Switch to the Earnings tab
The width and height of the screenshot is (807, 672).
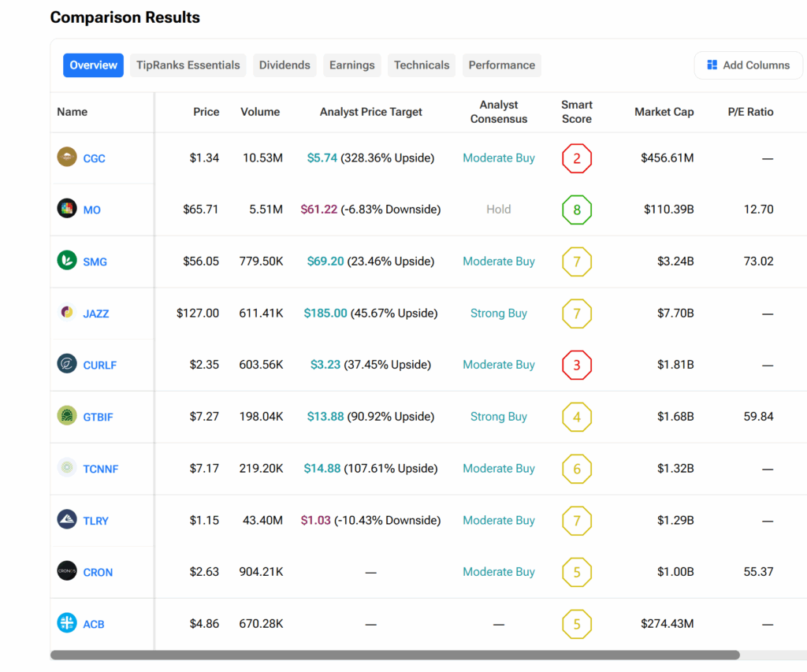click(352, 65)
